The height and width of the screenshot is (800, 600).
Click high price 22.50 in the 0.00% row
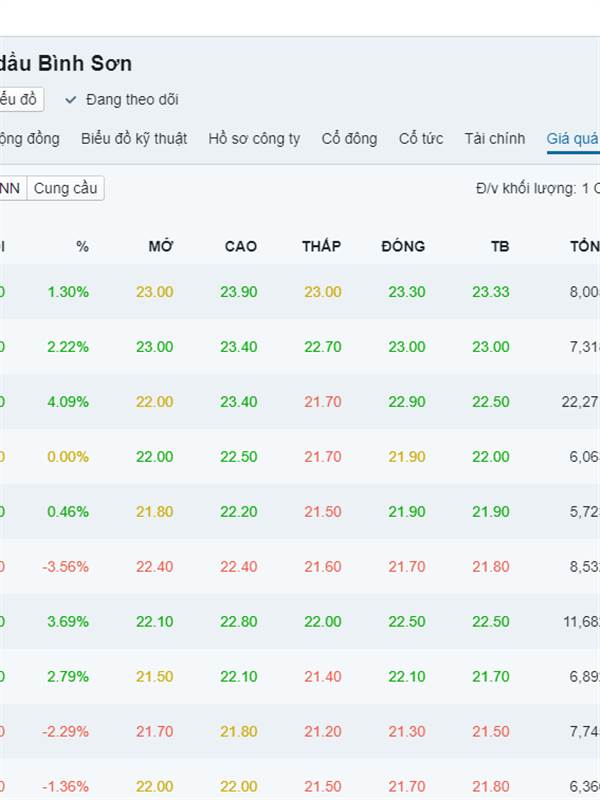pyautogui.click(x=239, y=457)
